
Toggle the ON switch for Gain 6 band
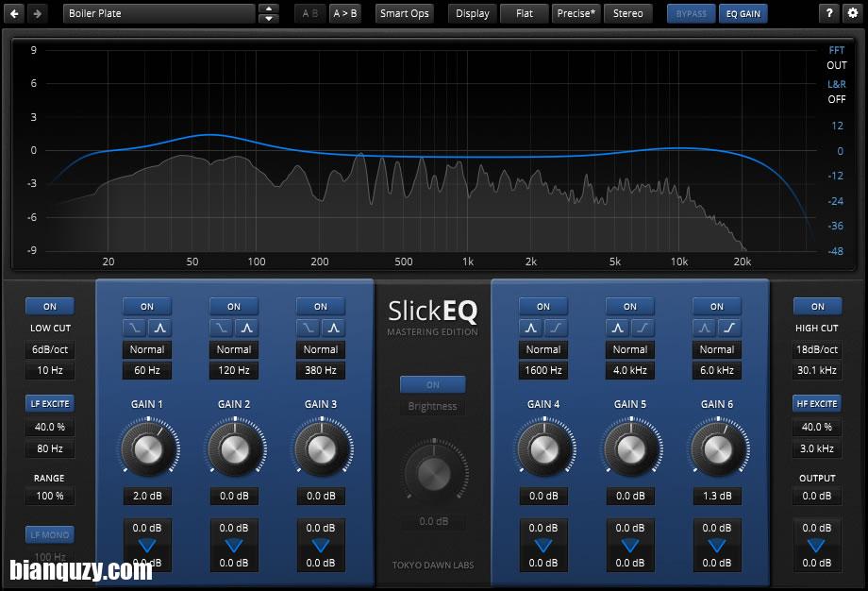[717, 306]
